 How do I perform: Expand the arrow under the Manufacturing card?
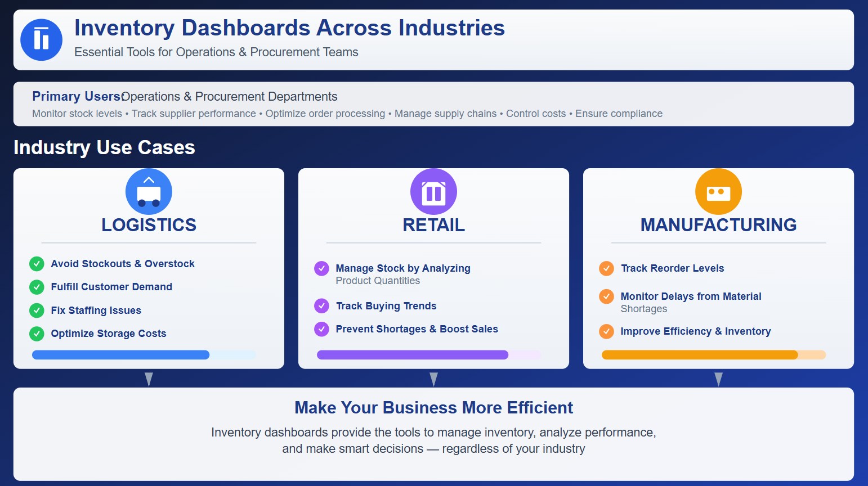(x=718, y=379)
